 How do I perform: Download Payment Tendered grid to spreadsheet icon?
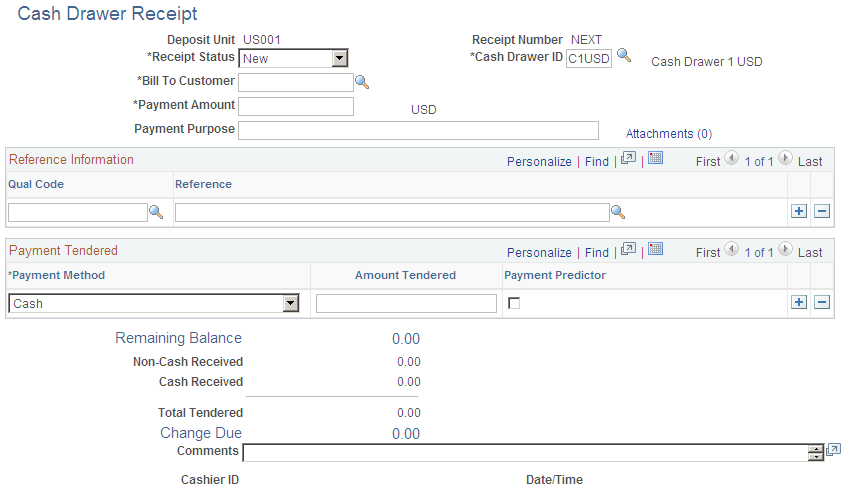655,249
